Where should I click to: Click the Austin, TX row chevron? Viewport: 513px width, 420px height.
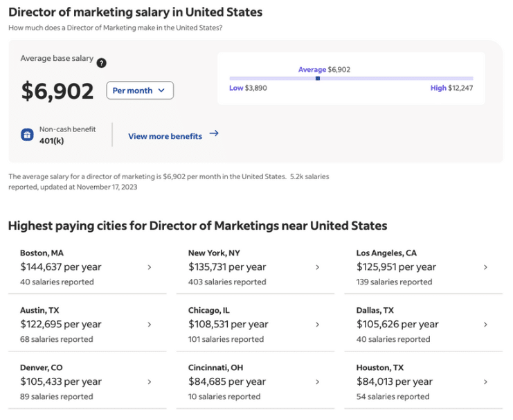point(150,325)
